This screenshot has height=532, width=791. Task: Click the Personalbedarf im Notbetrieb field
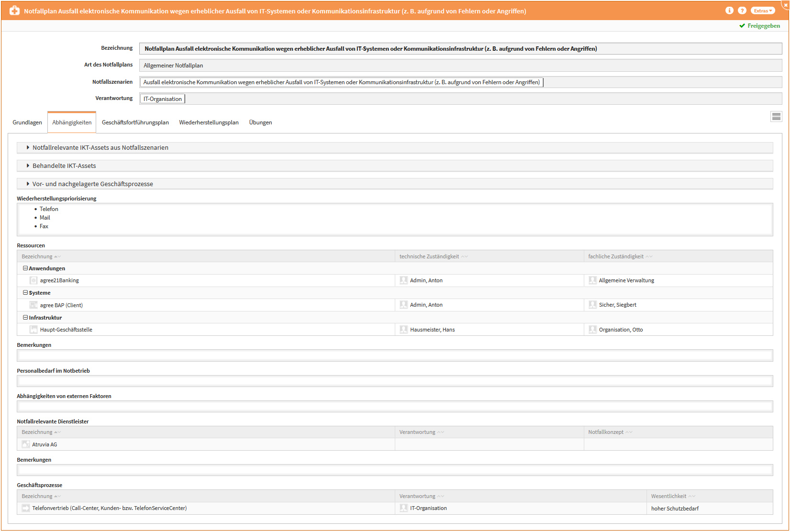[x=395, y=381]
